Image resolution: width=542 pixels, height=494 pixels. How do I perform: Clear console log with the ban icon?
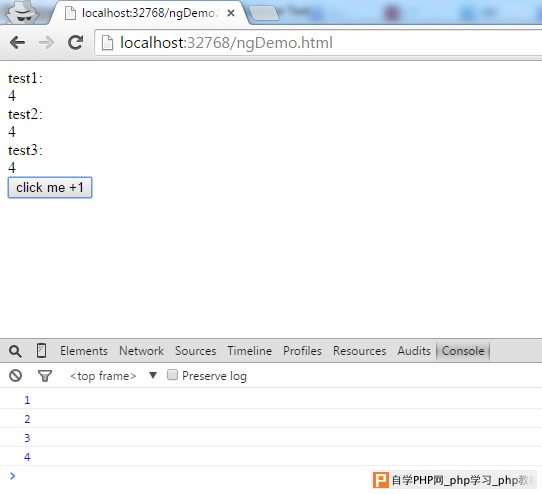16,375
